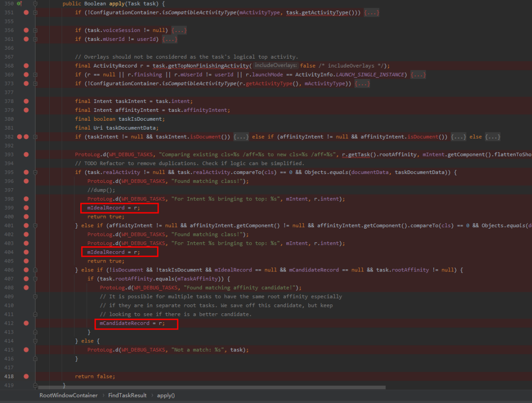Viewport: 532px width, 403px height.
Task: Click the breakpoint dot on line 398
Action: click(x=26, y=199)
